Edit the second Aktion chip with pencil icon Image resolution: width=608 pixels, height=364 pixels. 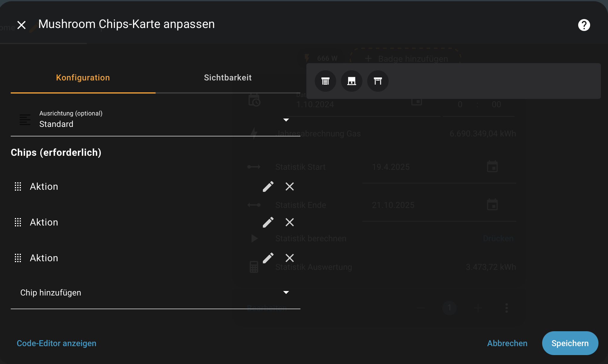coord(268,222)
